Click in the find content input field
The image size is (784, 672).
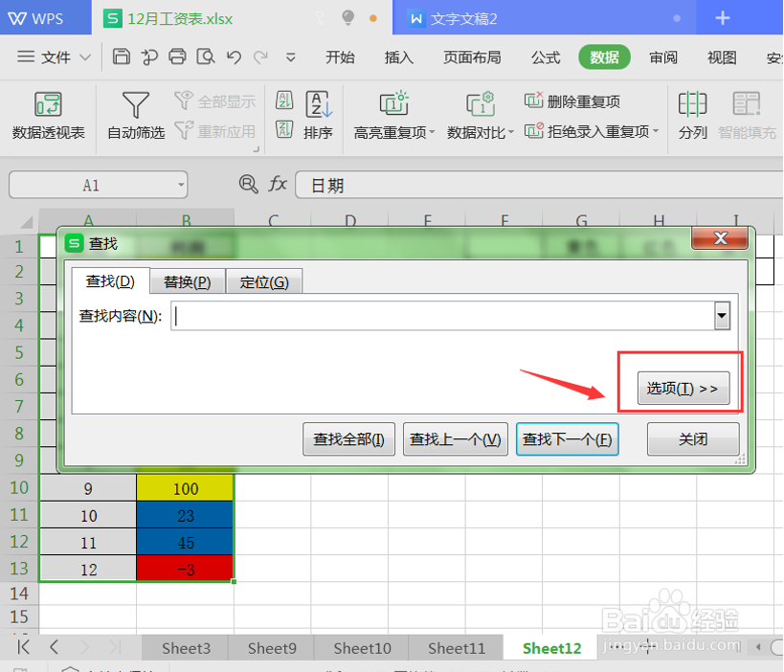443,316
